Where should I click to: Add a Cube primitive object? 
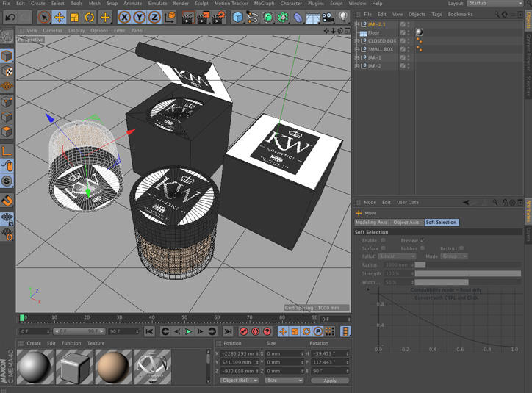pos(238,17)
